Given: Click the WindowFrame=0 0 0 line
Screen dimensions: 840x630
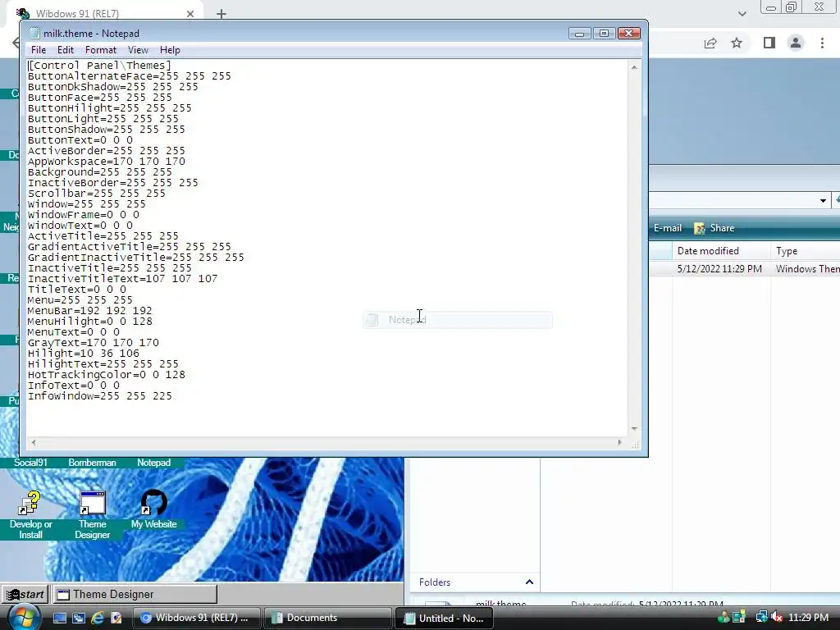Looking at the screenshot, I should tap(83, 215).
